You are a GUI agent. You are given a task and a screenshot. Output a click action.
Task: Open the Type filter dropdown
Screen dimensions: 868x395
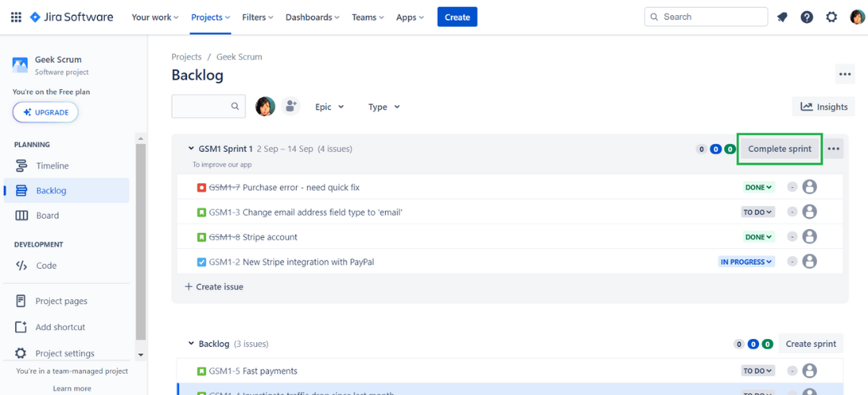point(384,107)
